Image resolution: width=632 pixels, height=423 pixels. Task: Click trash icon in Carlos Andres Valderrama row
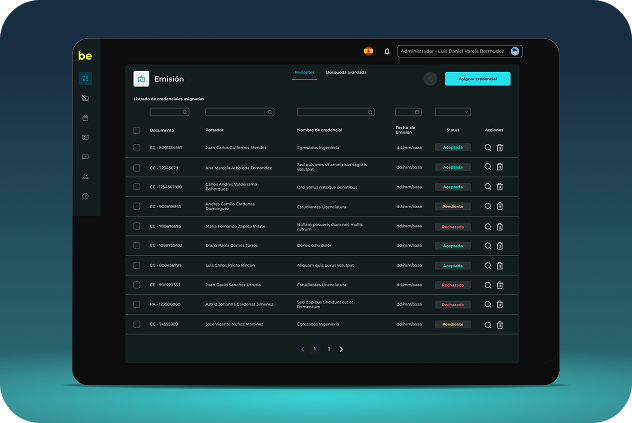pos(500,187)
